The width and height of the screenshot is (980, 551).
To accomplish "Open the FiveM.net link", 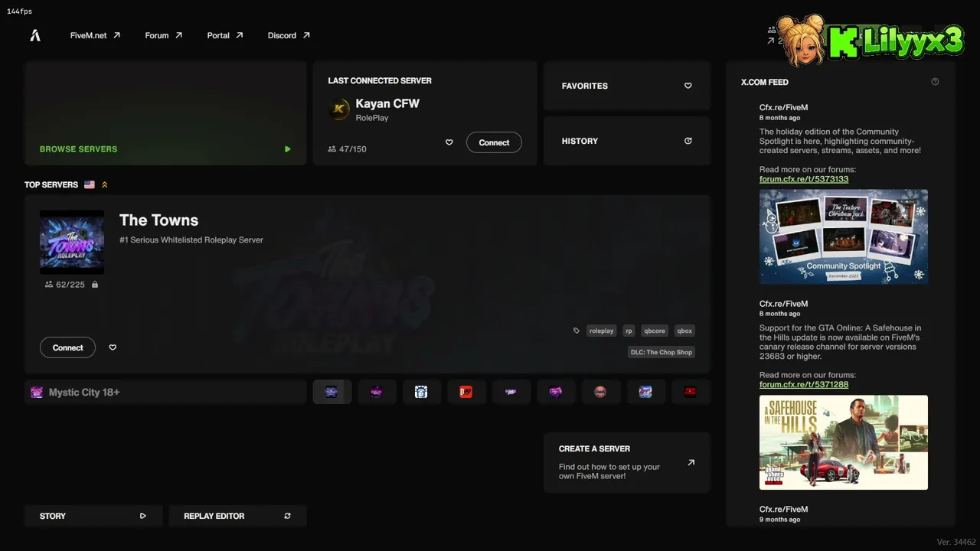I will pyautogui.click(x=95, y=35).
